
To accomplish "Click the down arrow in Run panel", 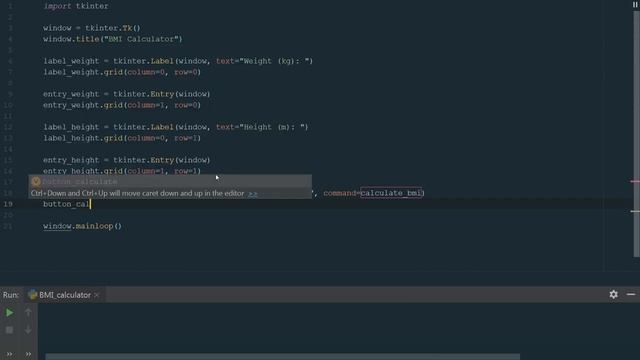I will tap(28, 330).
